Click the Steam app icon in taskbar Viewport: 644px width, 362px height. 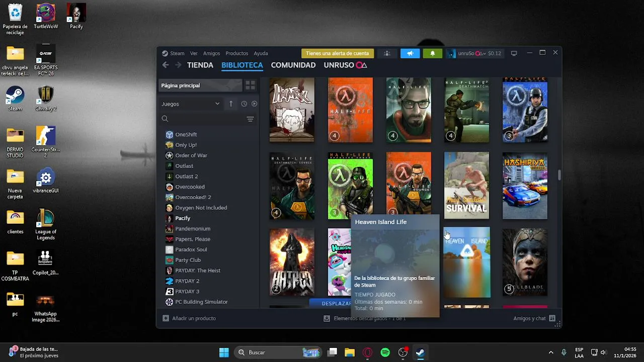pos(421,352)
